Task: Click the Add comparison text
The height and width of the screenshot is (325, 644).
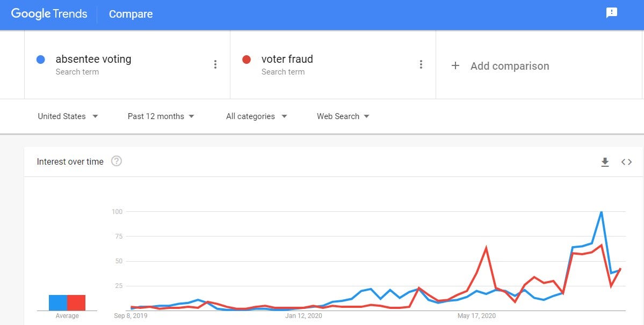Action: [x=509, y=66]
